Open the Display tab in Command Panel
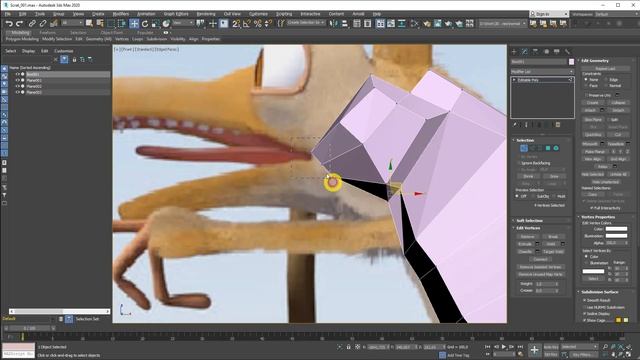 [557, 51]
